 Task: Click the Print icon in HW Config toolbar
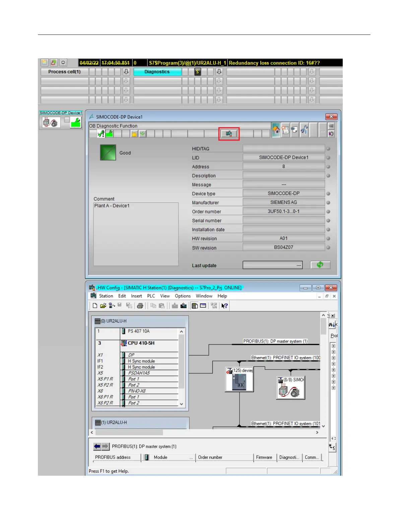tap(140, 306)
